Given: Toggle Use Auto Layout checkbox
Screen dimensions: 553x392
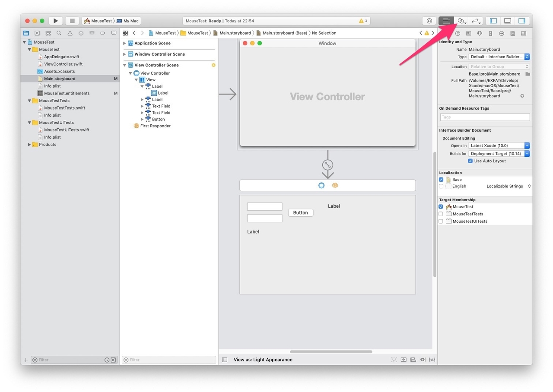Looking at the screenshot, I should pyautogui.click(x=470, y=161).
